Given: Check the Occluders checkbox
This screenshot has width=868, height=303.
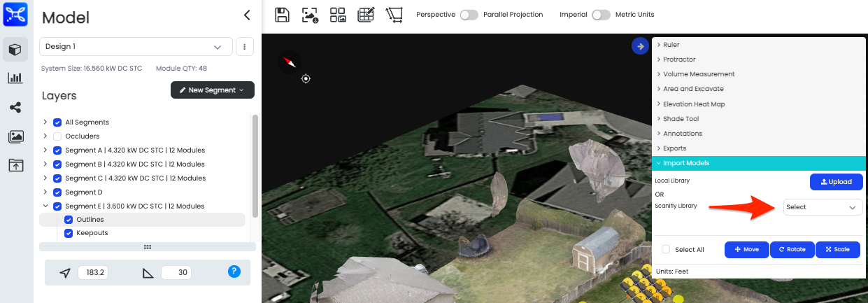Looking at the screenshot, I should pos(57,136).
